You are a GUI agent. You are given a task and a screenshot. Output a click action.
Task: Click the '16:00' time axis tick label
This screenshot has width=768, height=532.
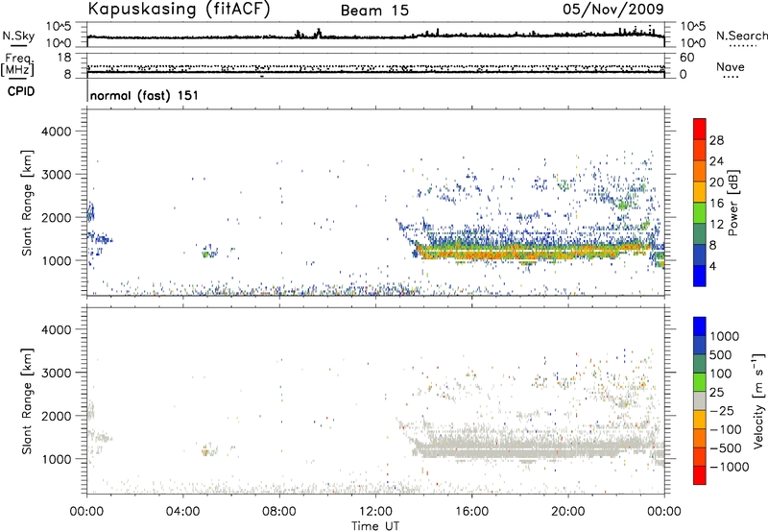coord(471,512)
